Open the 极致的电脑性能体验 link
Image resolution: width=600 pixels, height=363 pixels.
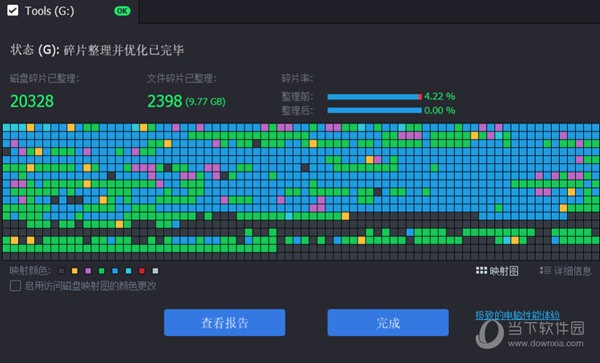[518, 316]
